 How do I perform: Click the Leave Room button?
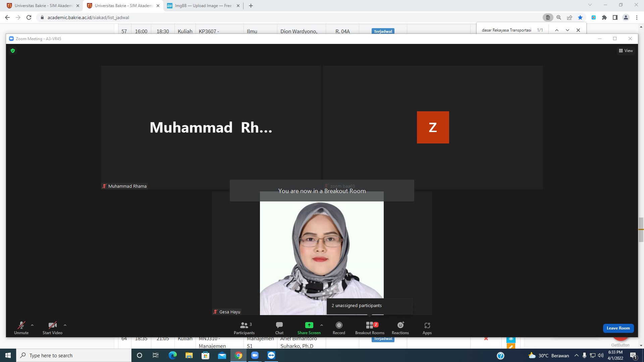618,328
